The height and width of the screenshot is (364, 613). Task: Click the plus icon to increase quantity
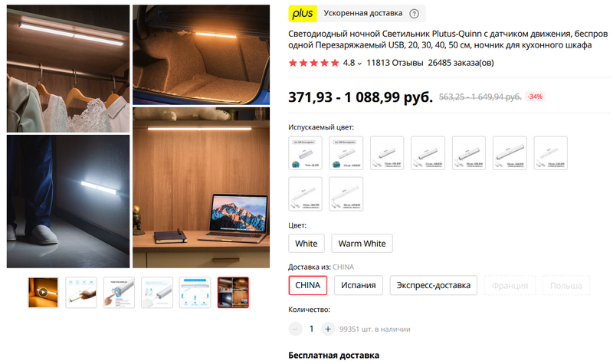point(328,330)
